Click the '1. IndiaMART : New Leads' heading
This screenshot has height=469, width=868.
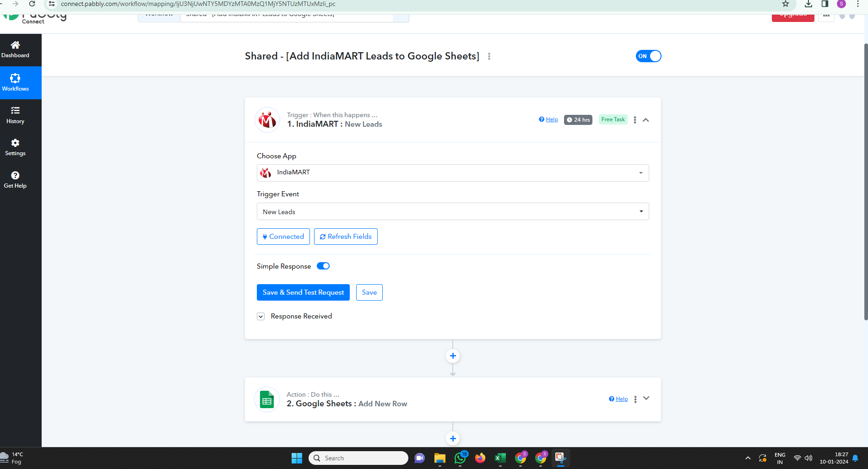tap(335, 124)
